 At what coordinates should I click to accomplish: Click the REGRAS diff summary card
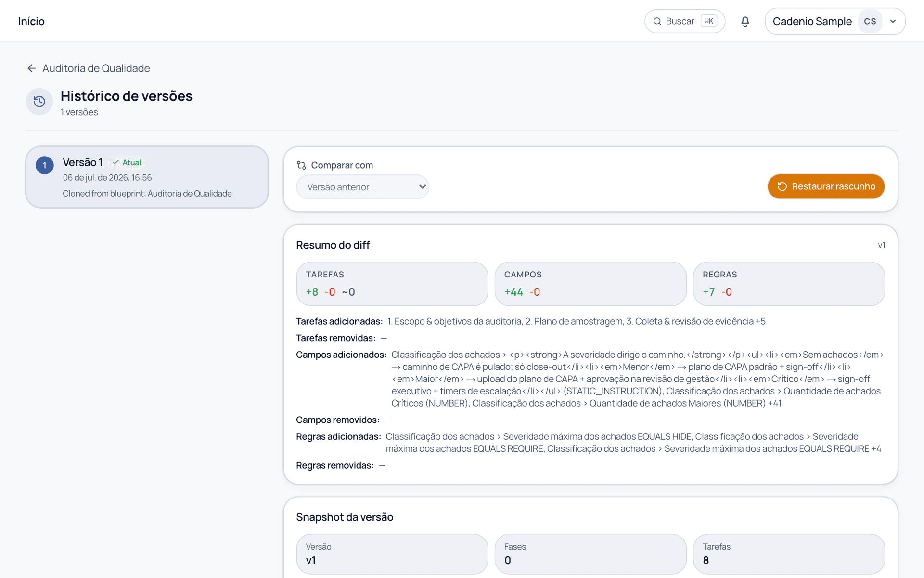coord(789,284)
